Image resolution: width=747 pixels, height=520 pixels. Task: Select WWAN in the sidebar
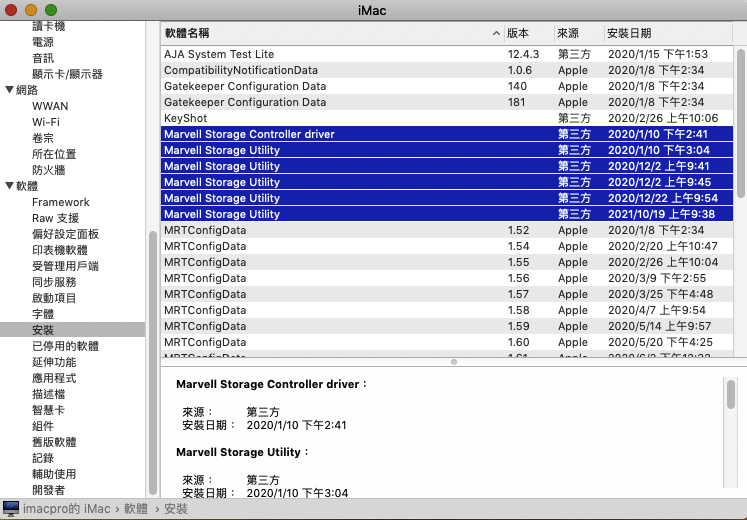[50, 106]
